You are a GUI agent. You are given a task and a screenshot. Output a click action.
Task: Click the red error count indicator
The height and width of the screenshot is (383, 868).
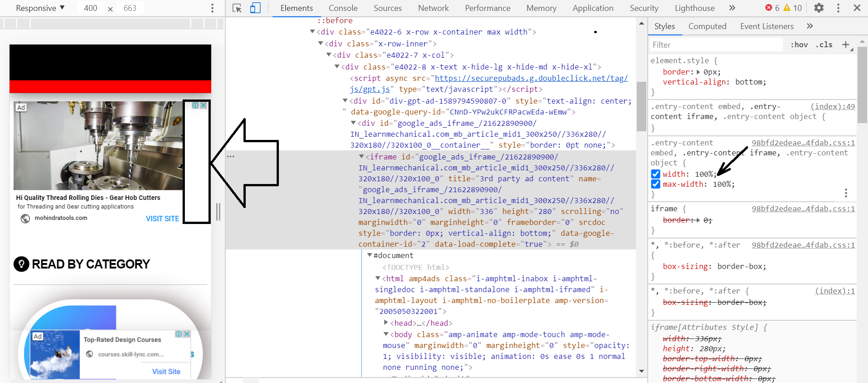tap(772, 8)
